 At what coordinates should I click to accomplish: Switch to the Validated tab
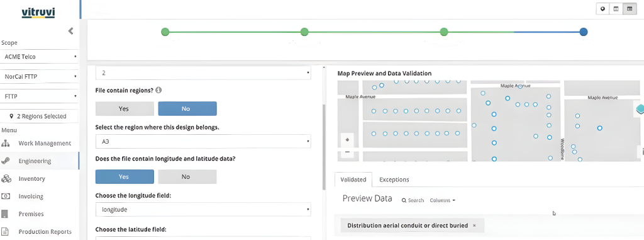(353, 180)
